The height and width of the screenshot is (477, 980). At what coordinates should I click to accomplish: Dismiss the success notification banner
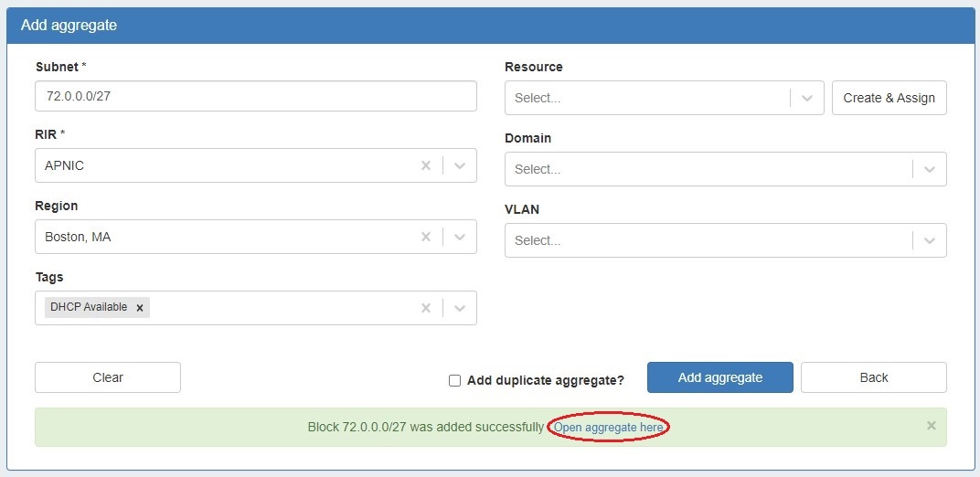click(x=931, y=426)
